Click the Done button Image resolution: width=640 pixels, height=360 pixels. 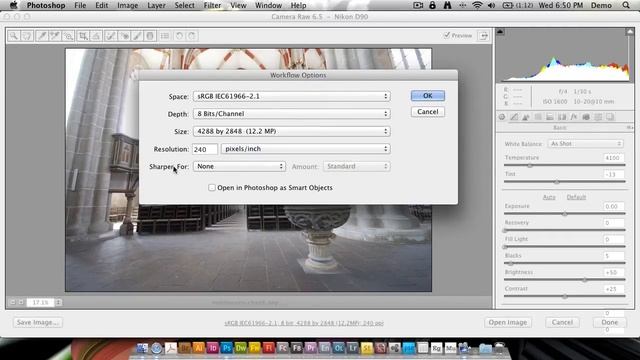coord(610,322)
